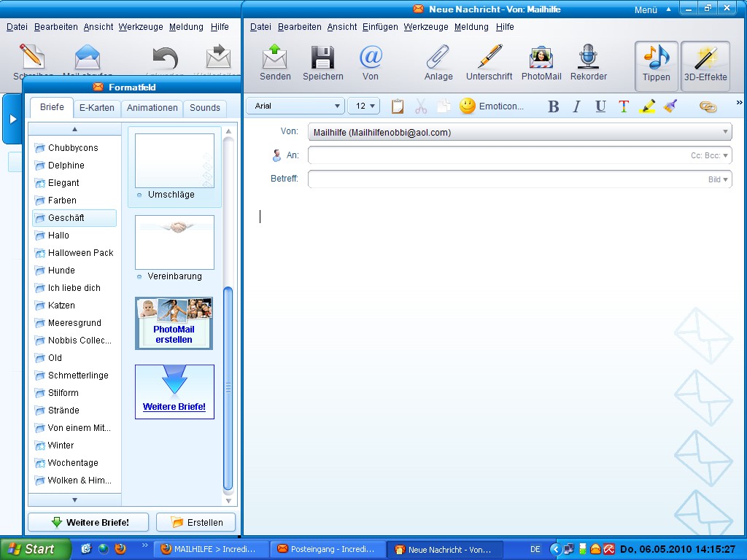Attach a file via Anlage paperclip
This screenshot has width=747, height=560.
(438, 63)
